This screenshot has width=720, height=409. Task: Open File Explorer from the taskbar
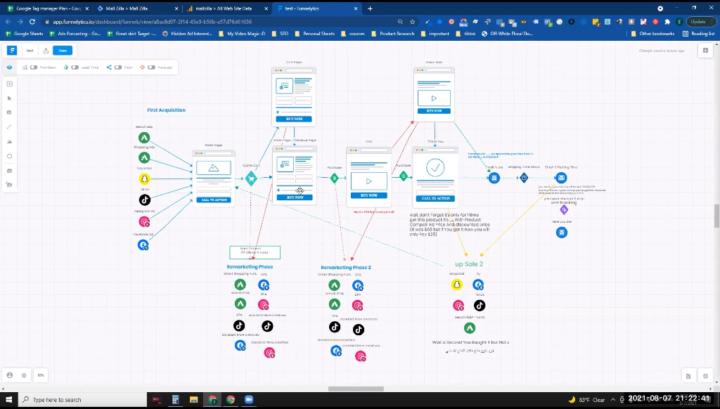tap(194, 400)
